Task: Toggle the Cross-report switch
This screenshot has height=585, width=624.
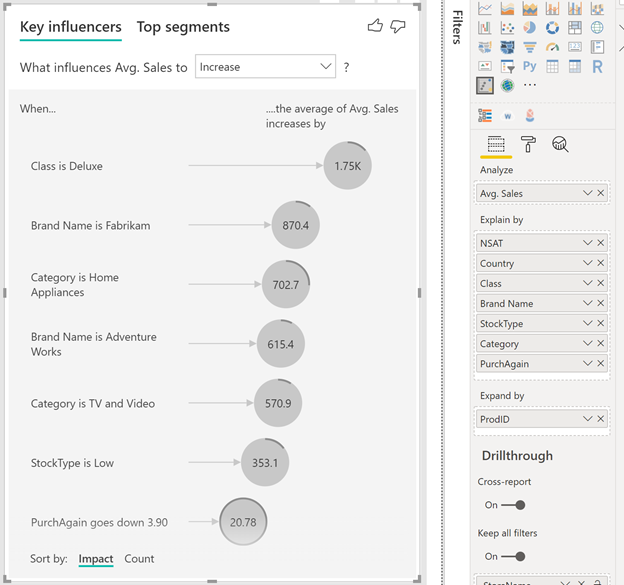Action: coord(514,505)
